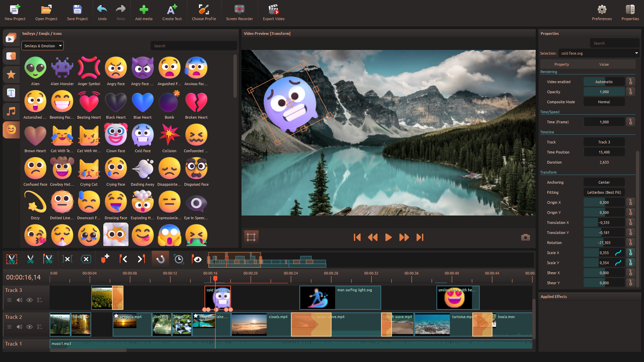
Task: Open the audio music note sidebar panel
Action: click(11, 111)
